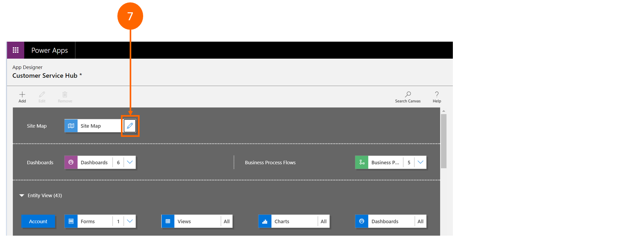Expand the Account Forms dropdown chevron
Viewport: 644px width, 242px height.
(x=130, y=221)
